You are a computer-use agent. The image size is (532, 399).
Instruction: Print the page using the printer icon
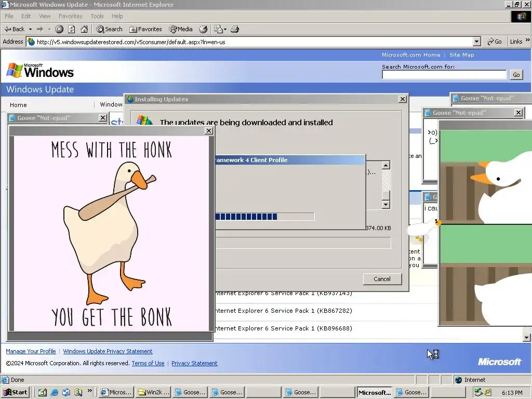click(x=235, y=29)
